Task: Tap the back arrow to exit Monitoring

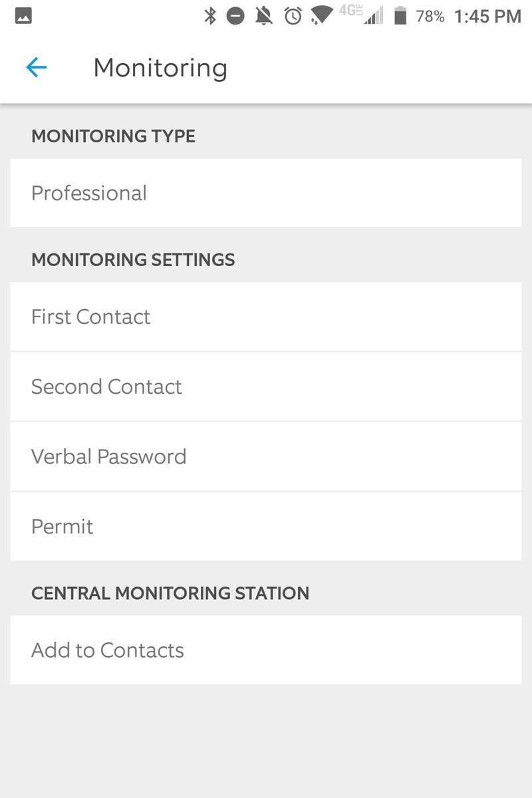Action: (x=37, y=67)
